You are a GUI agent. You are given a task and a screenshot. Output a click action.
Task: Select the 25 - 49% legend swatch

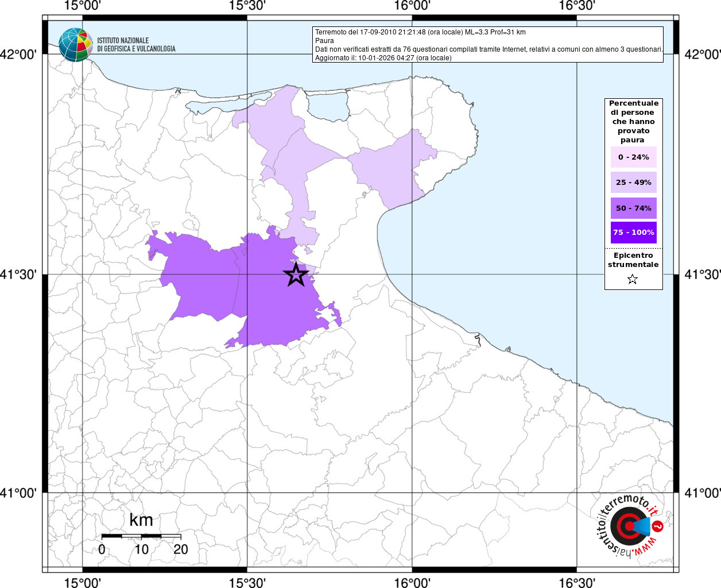[633, 183]
